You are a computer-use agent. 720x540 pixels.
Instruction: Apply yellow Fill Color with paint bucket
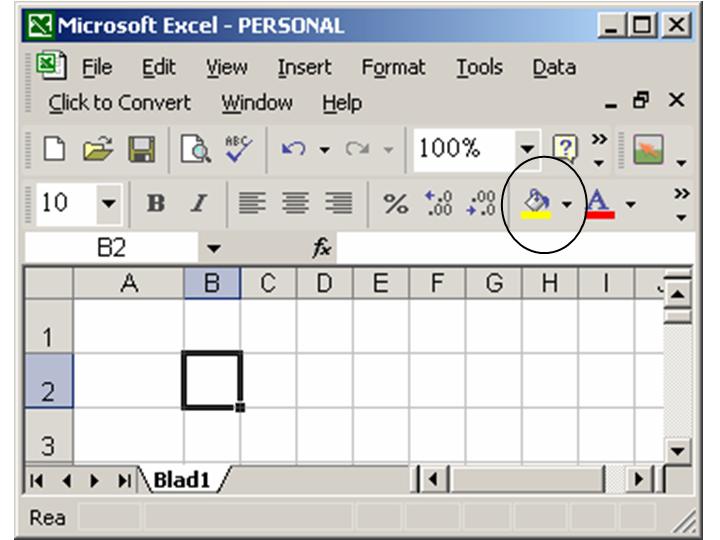tap(536, 204)
